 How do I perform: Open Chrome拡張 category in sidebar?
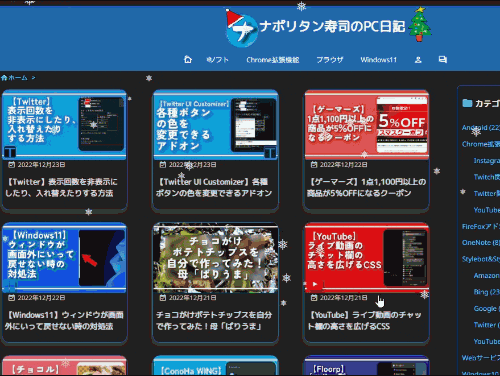point(481,144)
